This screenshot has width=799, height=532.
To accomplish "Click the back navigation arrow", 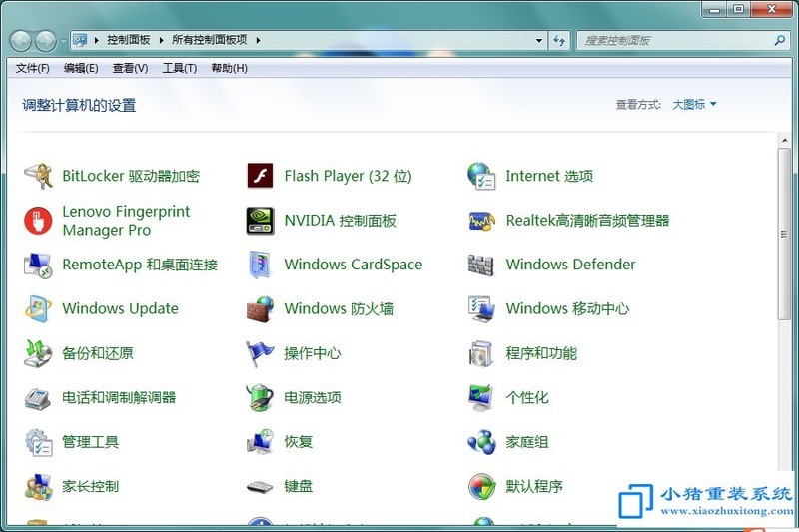I will [21, 41].
